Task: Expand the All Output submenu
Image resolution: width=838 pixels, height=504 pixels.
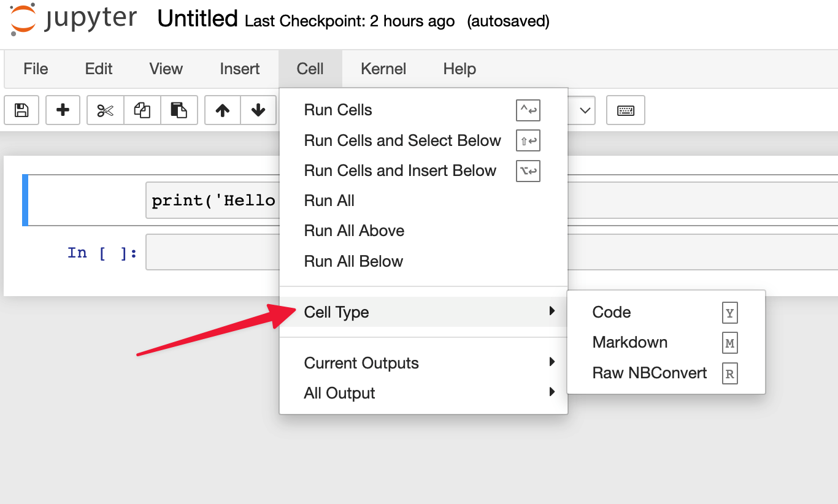Action: coord(423,393)
